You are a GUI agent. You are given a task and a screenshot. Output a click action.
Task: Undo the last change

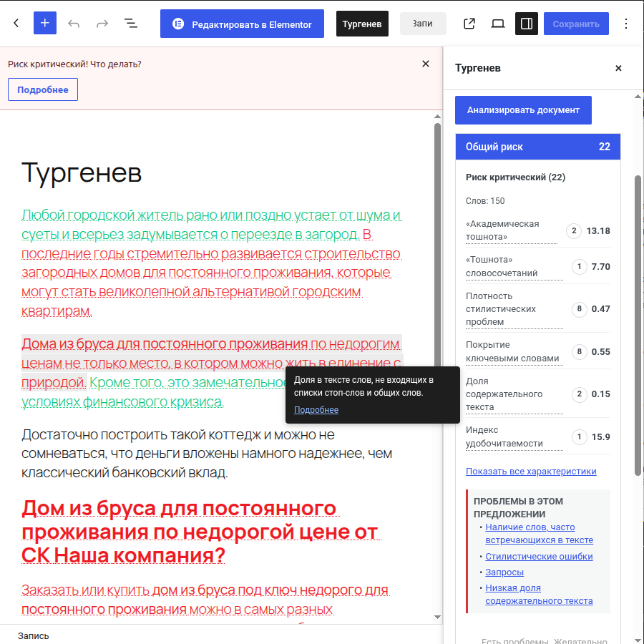coord(74,24)
